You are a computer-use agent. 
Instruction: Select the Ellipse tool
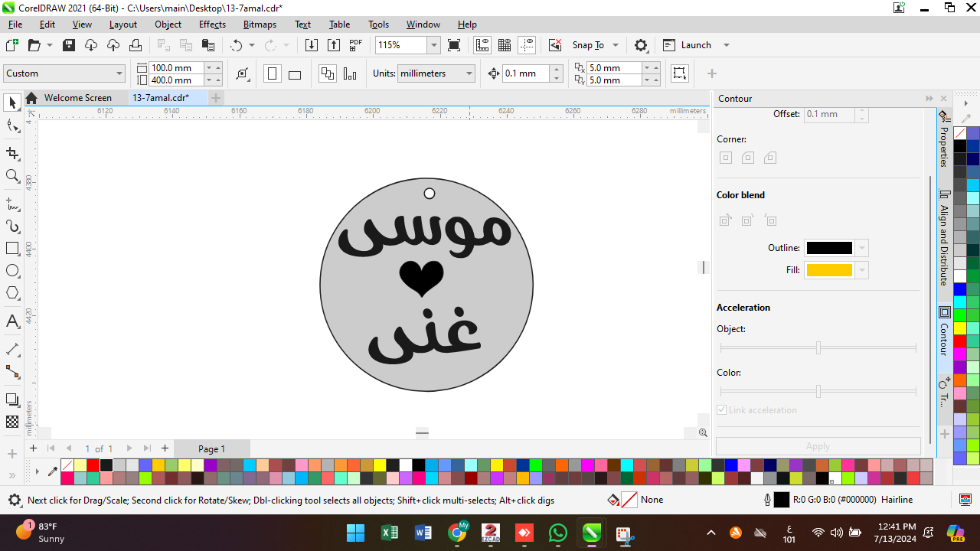pyautogui.click(x=12, y=271)
